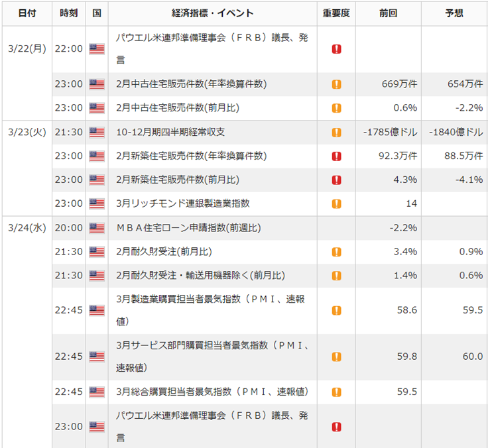
Task: Click orange importance icon for 3月リッチモンド連銀製造業指数
Action: 336,203
